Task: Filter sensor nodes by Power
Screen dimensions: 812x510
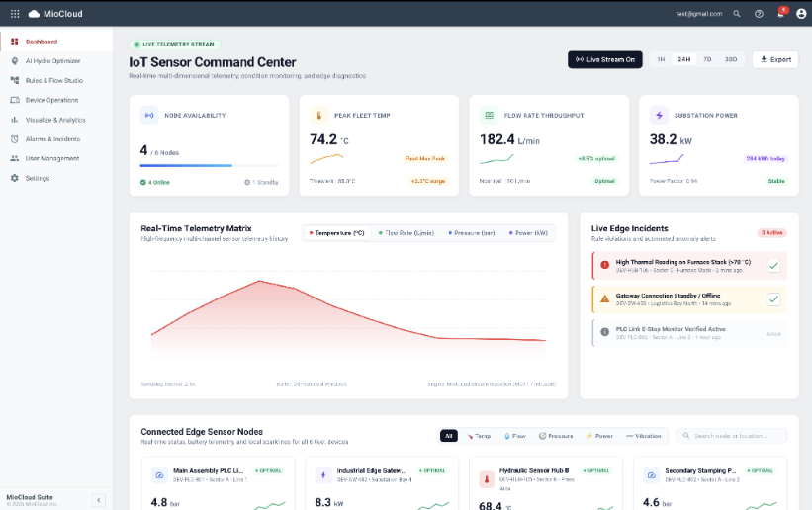Action: [x=599, y=436]
